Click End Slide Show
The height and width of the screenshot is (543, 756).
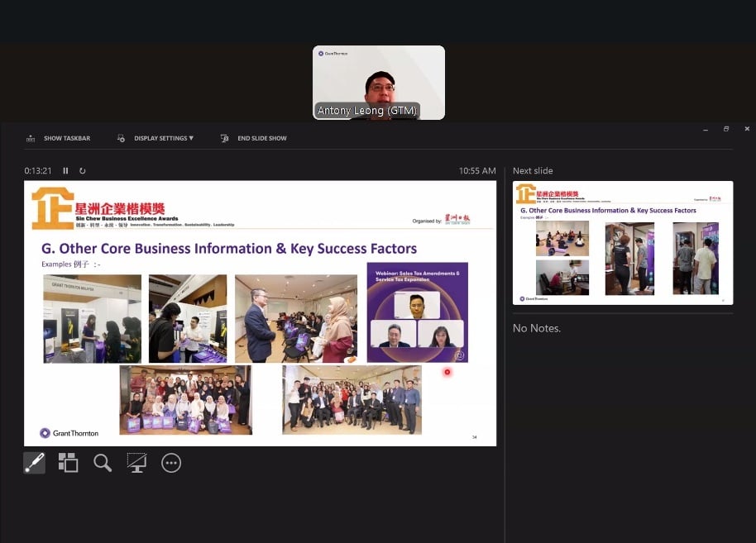tap(261, 139)
